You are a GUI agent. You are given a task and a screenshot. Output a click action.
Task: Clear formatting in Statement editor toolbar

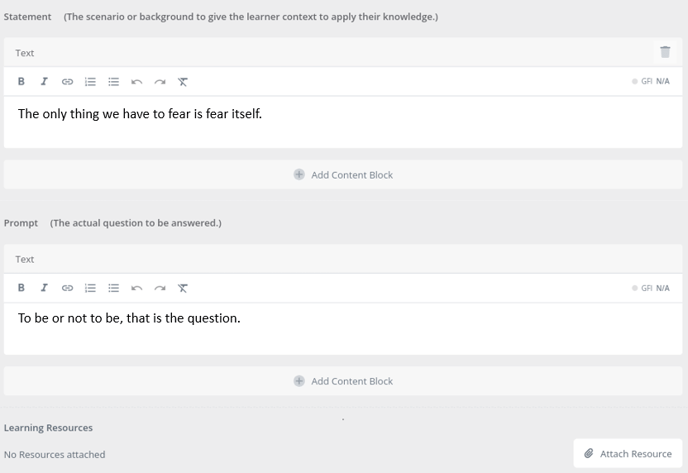(x=183, y=82)
